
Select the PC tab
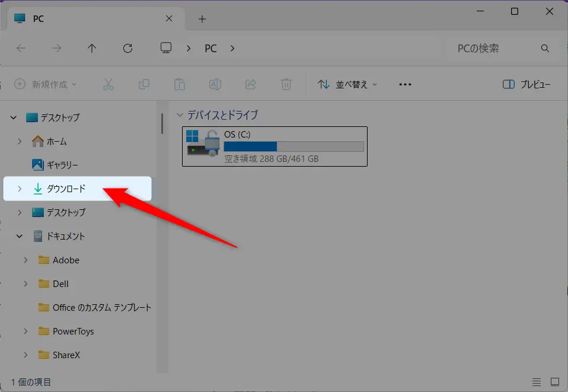pyautogui.click(x=89, y=18)
